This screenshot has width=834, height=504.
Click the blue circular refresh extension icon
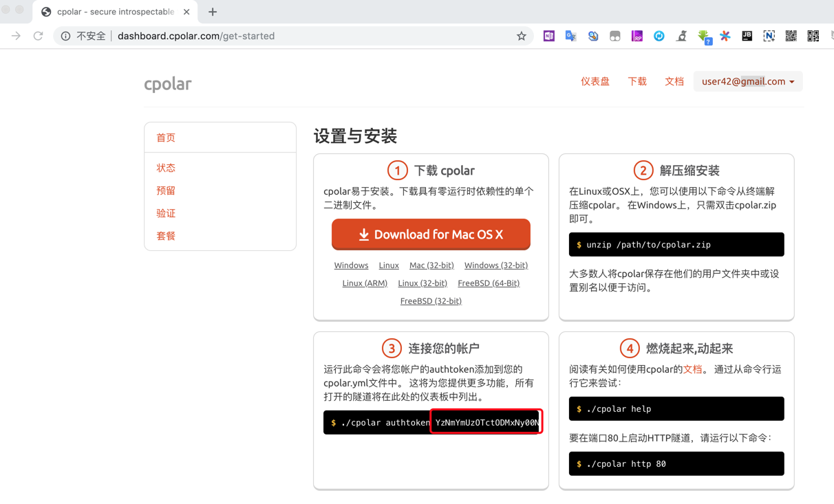click(659, 36)
